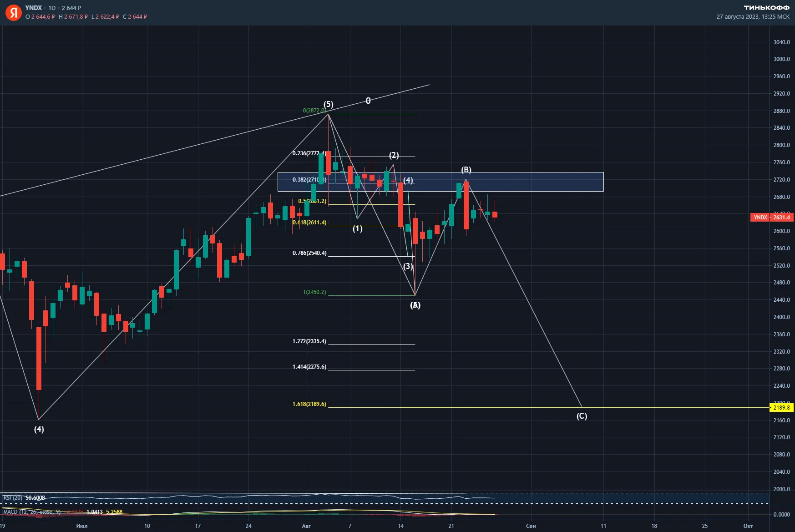Select the 1.414(2275.6) Fibonacci level label
The width and height of the screenshot is (795, 532).
coord(309,367)
